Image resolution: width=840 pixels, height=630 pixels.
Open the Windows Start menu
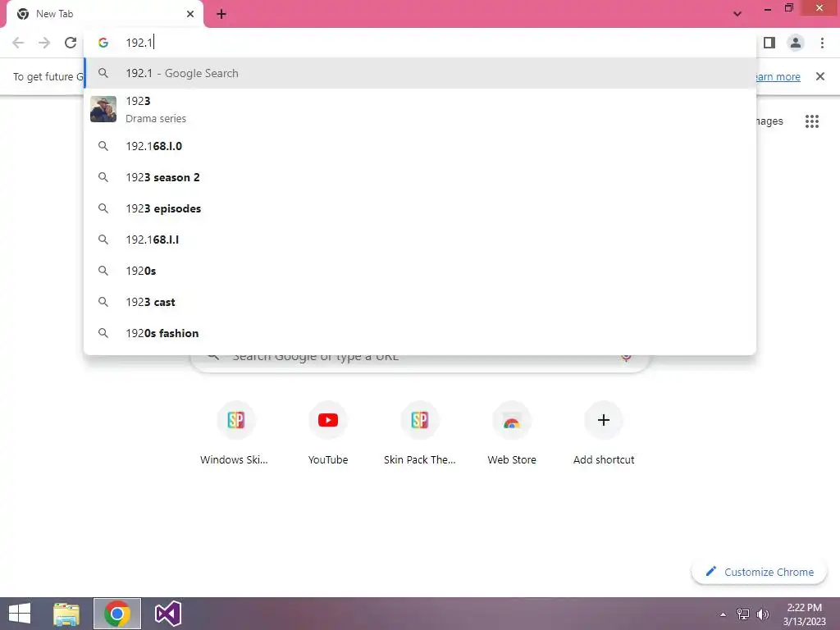pos(20,614)
